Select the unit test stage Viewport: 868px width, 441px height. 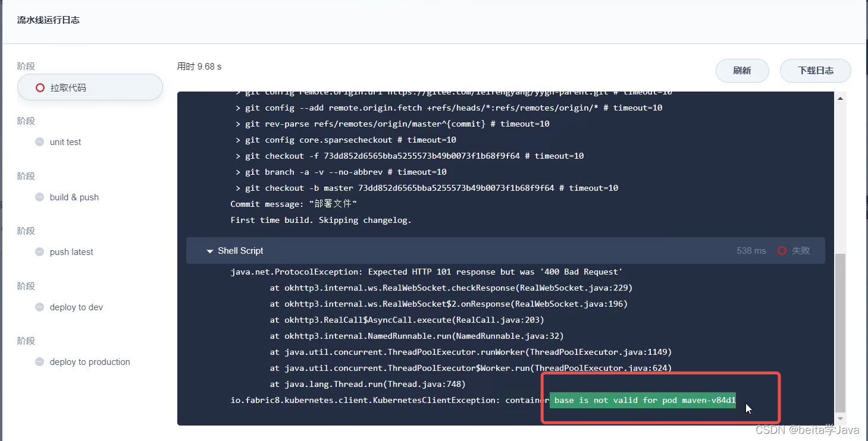point(65,142)
